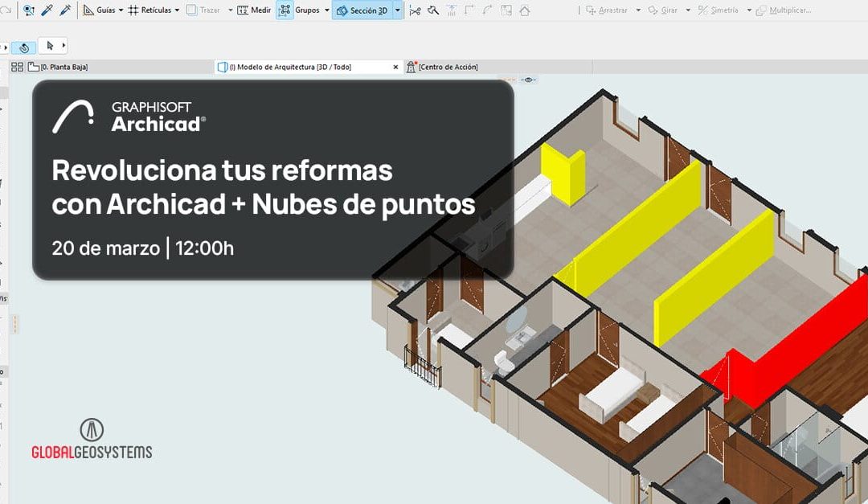Toggle the suspend groups icon
Image resolution: width=868 pixels, height=504 pixels.
[285, 10]
